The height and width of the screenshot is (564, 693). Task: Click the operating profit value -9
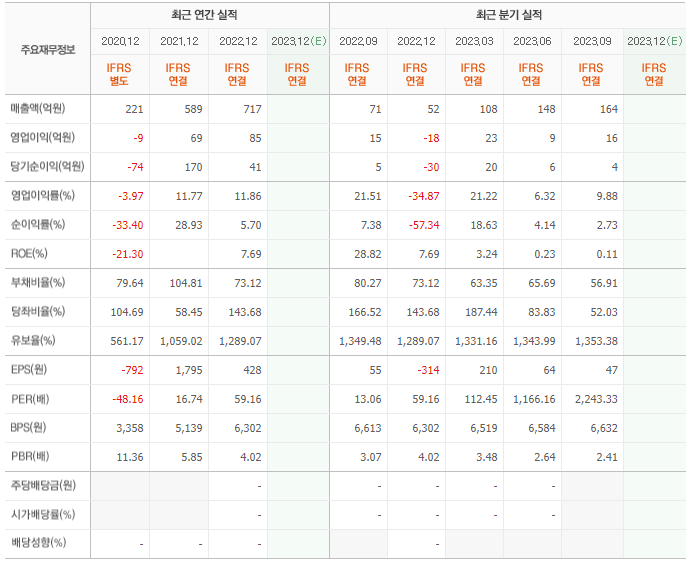(138, 138)
